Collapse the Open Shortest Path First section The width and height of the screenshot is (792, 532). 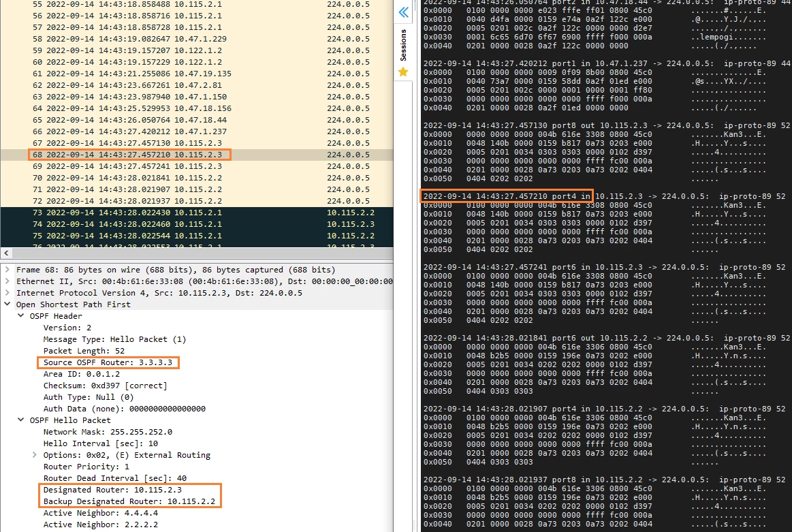tap(7, 304)
